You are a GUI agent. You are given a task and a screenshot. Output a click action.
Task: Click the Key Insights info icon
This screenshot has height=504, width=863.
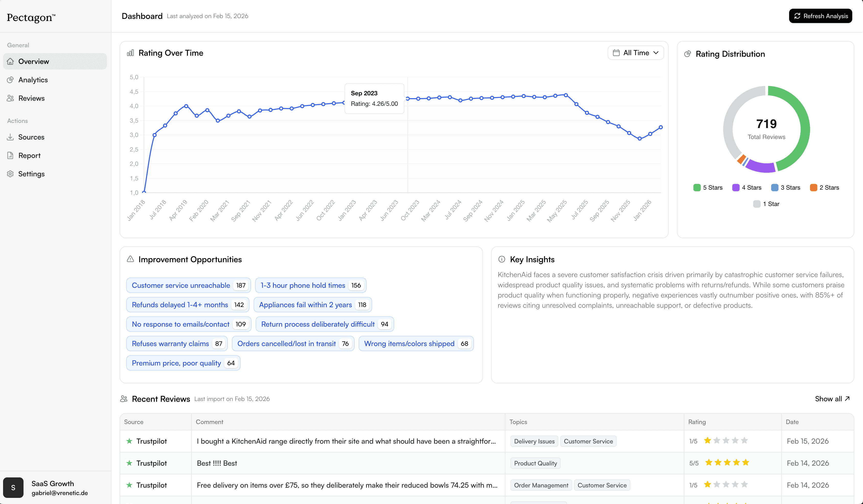[502, 259]
